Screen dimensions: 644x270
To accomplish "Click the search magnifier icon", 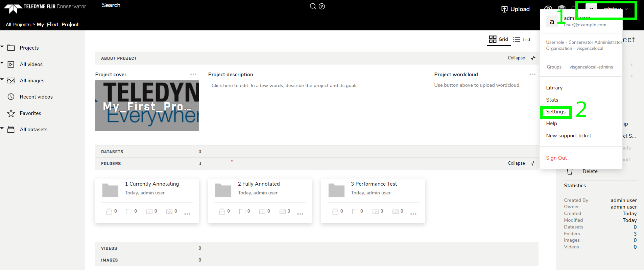I will (x=313, y=6).
